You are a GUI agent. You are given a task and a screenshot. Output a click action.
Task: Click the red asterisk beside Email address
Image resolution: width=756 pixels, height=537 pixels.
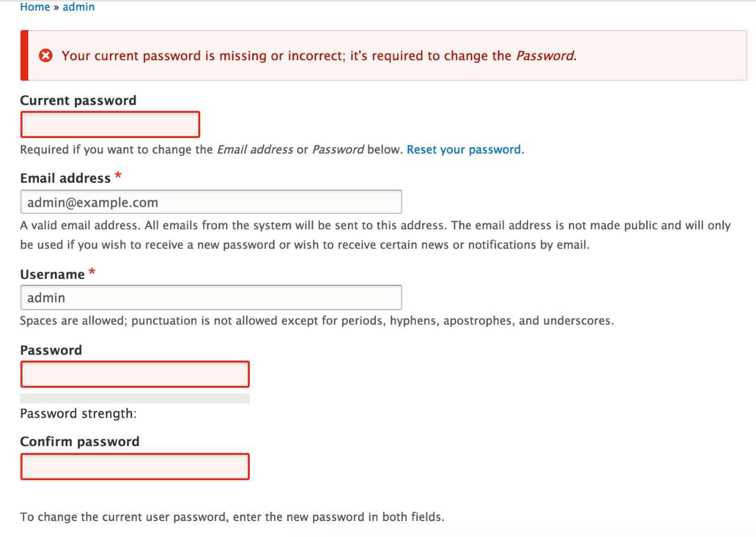pyautogui.click(x=119, y=176)
